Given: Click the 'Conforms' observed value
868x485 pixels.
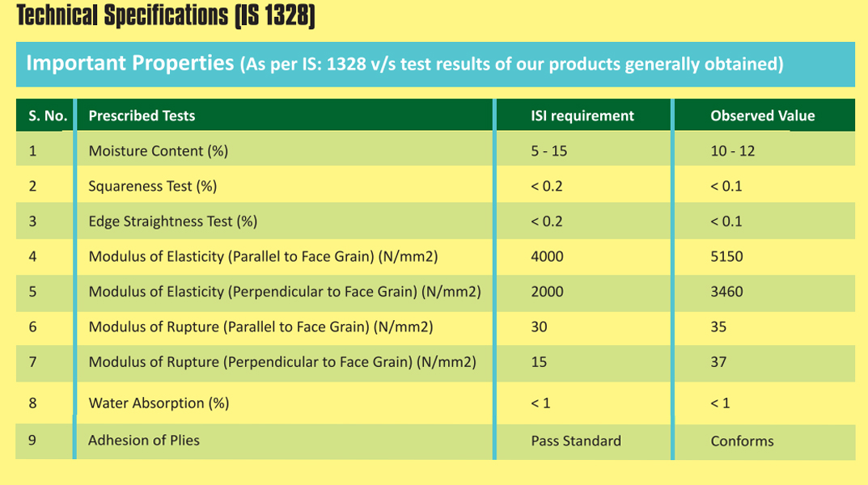Looking at the screenshot, I should click(x=743, y=441).
